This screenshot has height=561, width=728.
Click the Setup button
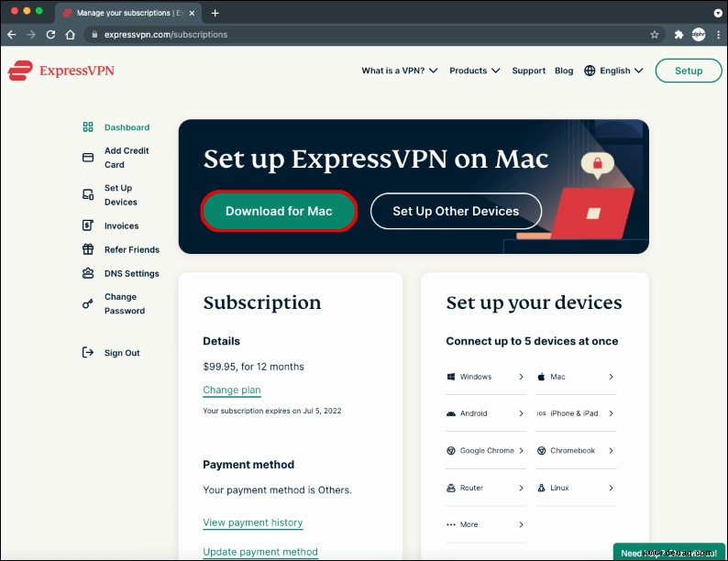pyautogui.click(x=689, y=71)
